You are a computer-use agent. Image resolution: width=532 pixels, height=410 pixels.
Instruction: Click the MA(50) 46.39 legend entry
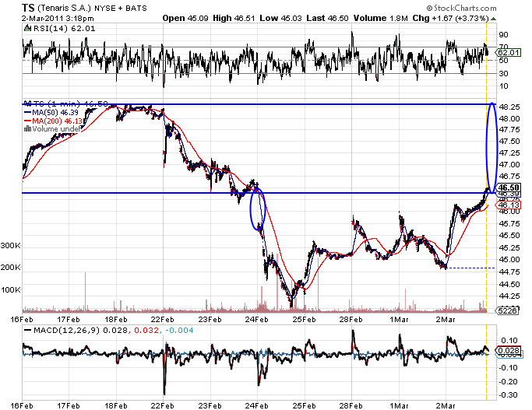click(55, 113)
